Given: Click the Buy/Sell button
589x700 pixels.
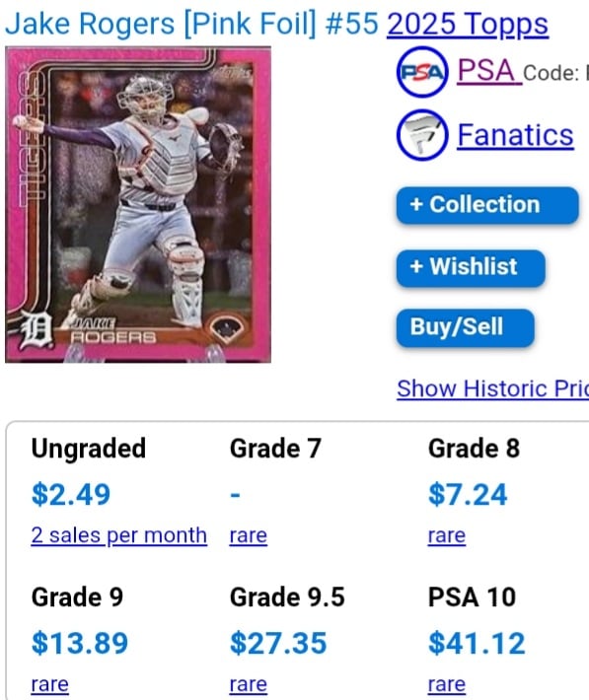Looking at the screenshot, I should tap(466, 327).
